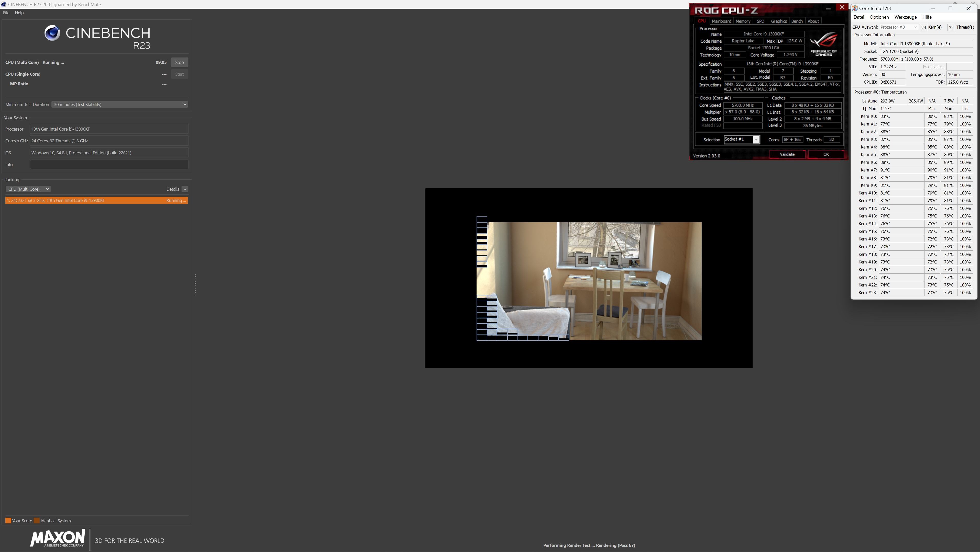Click the Cinebench sphere logo icon
The image size is (980, 552).
tap(52, 33)
